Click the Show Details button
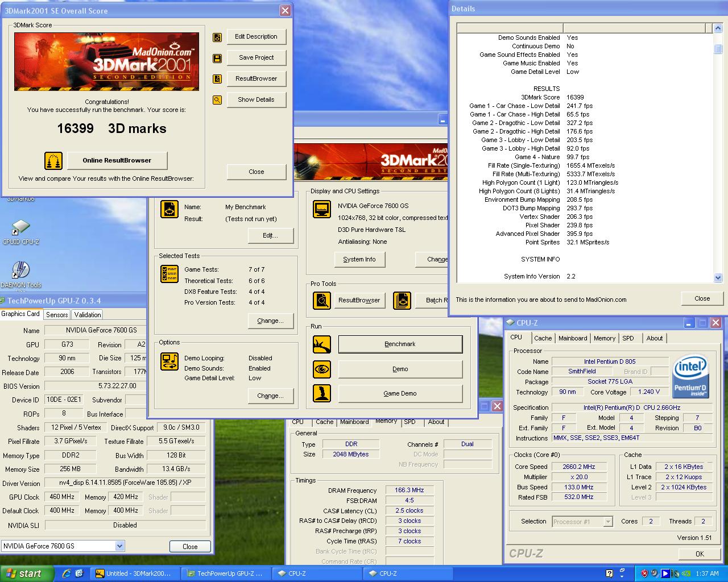728x582 pixels. (256, 99)
